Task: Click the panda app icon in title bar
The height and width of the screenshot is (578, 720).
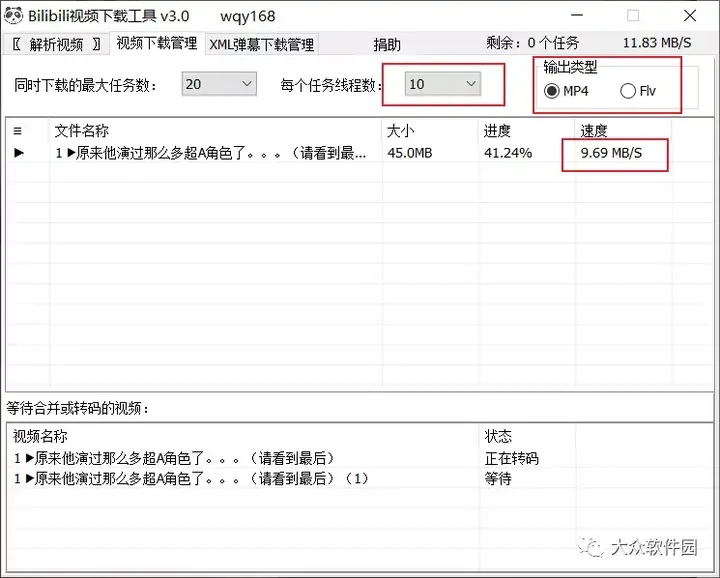Action: (x=14, y=16)
